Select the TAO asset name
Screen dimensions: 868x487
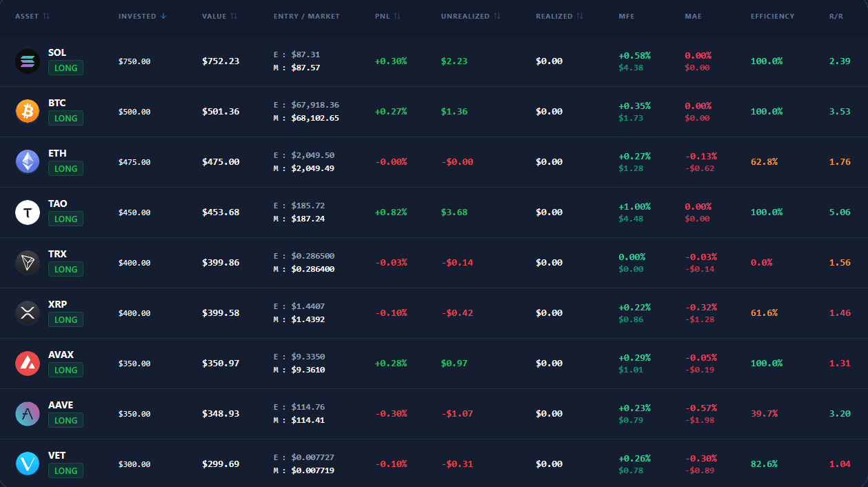[x=58, y=203]
